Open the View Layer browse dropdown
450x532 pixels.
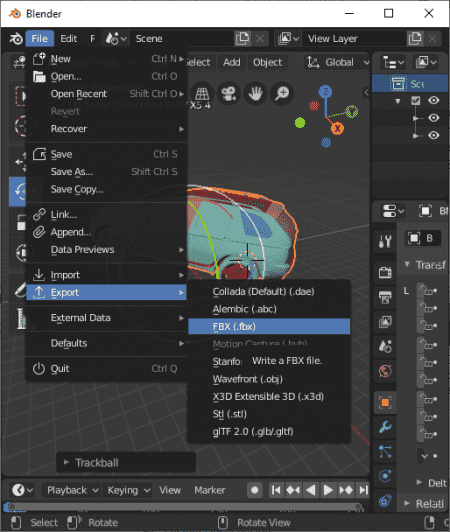(288, 39)
